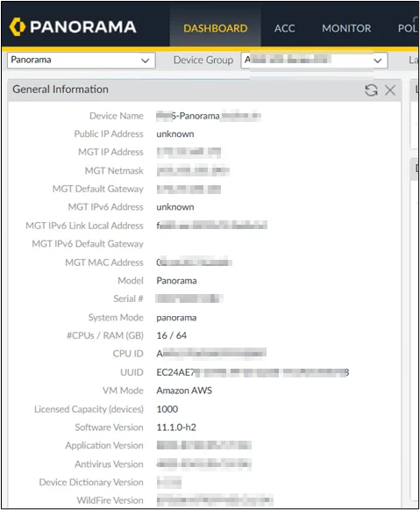Select the MGT MAC Address label
420x510 pixels.
click(x=104, y=262)
